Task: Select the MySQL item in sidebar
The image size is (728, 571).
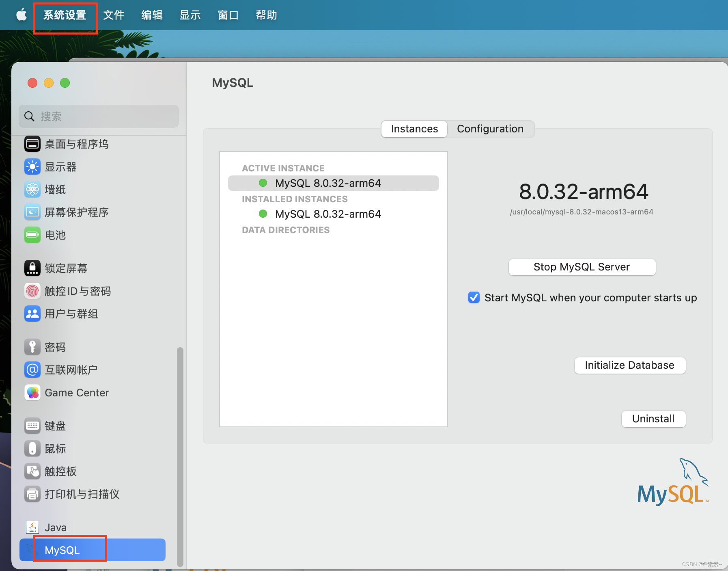Action: [x=93, y=550]
